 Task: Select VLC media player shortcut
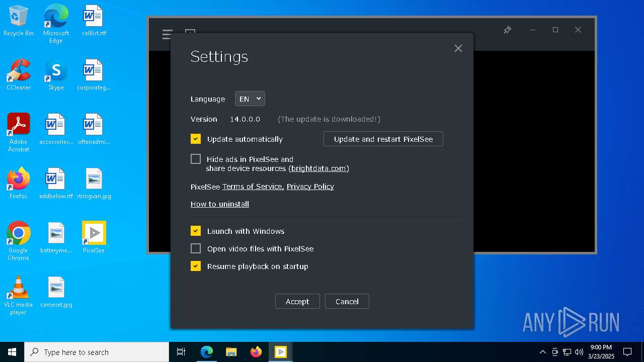(x=19, y=295)
